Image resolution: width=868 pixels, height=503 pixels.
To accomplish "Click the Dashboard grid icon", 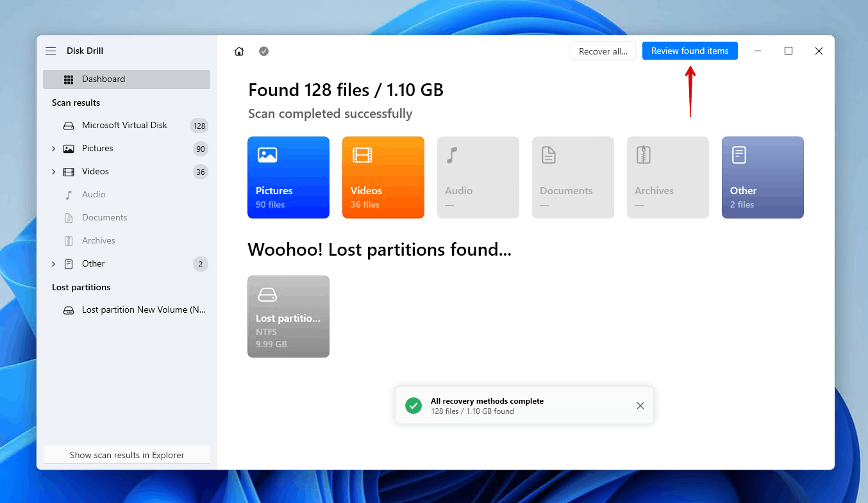I will coord(69,79).
